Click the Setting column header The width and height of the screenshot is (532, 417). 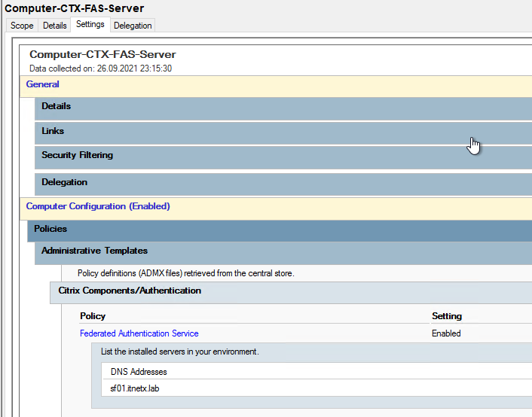(x=447, y=316)
